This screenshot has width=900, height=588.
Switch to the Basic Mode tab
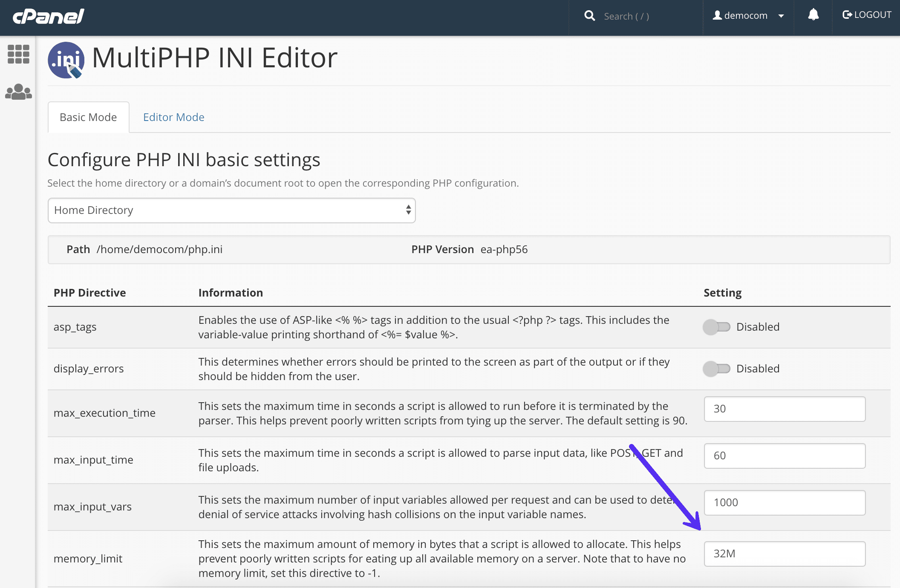click(88, 116)
